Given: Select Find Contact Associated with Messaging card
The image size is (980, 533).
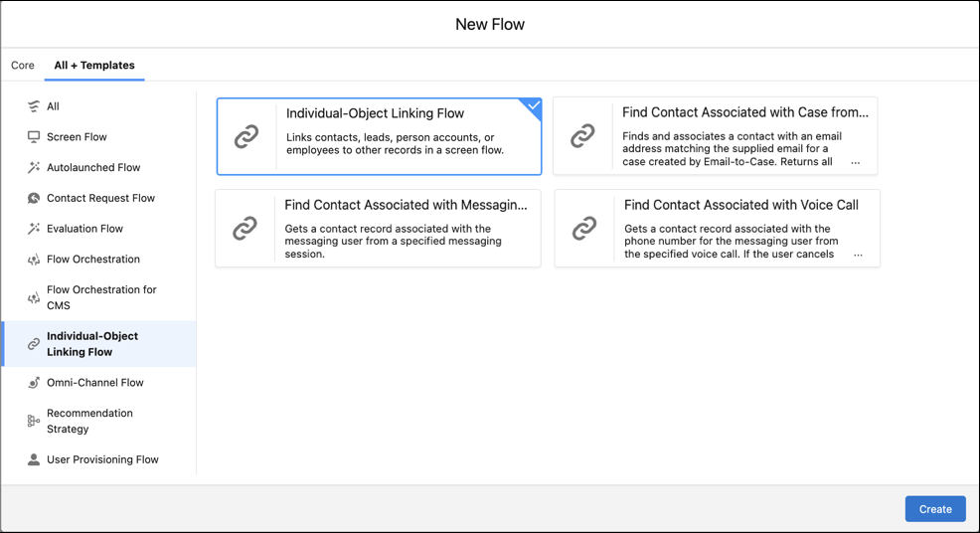Looking at the screenshot, I should coord(378,229).
